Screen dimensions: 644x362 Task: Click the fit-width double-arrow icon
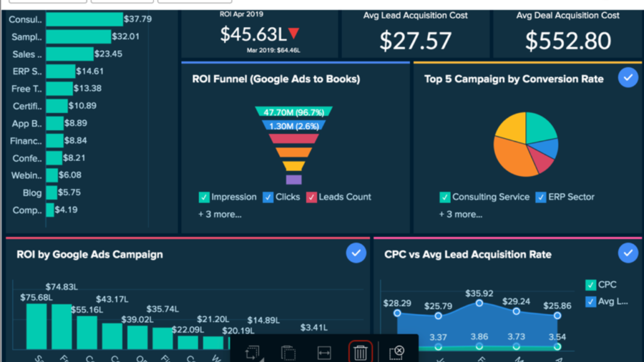coord(324,353)
